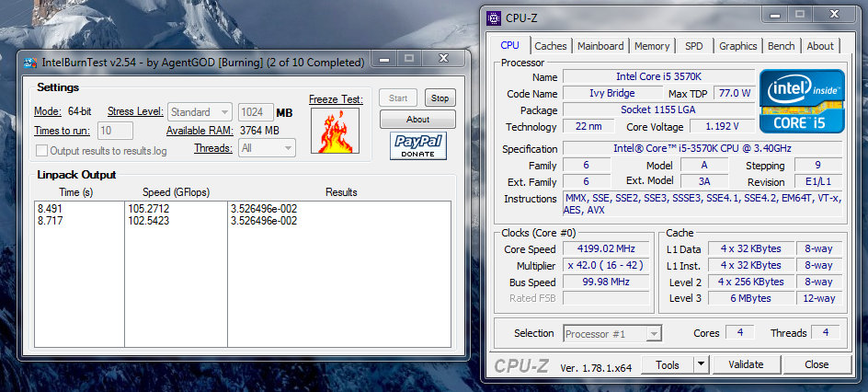Select the 8.717 time entry
The height and width of the screenshot is (392, 868).
(51, 221)
